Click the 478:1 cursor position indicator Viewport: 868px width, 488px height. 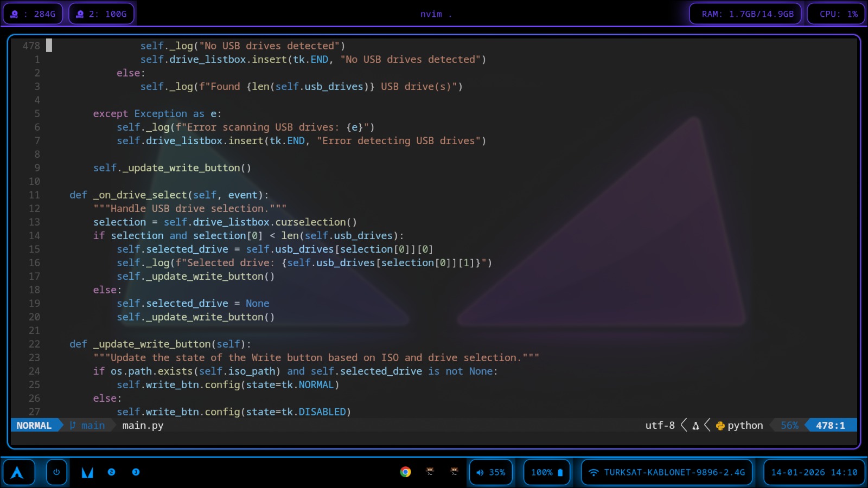830,425
